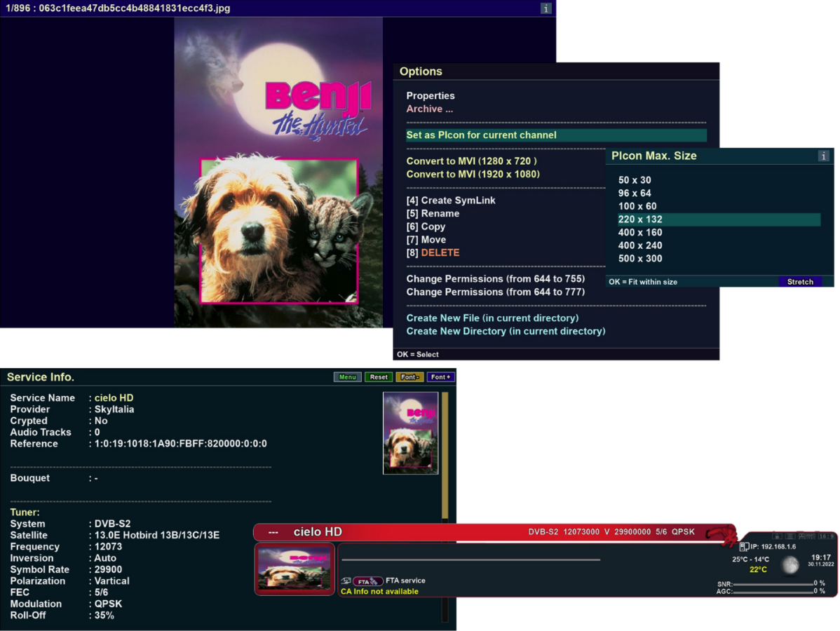Click the Benji poster in picture viewer
The image size is (840, 631).
tap(278, 172)
